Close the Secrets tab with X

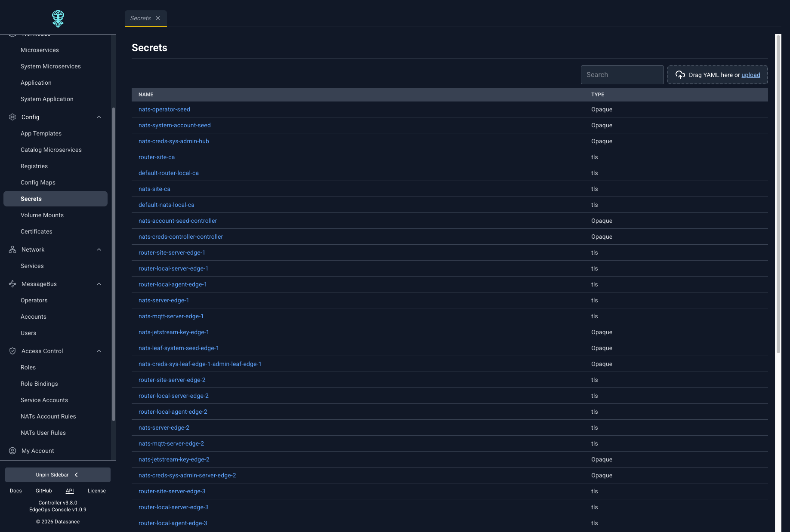click(158, 18)
